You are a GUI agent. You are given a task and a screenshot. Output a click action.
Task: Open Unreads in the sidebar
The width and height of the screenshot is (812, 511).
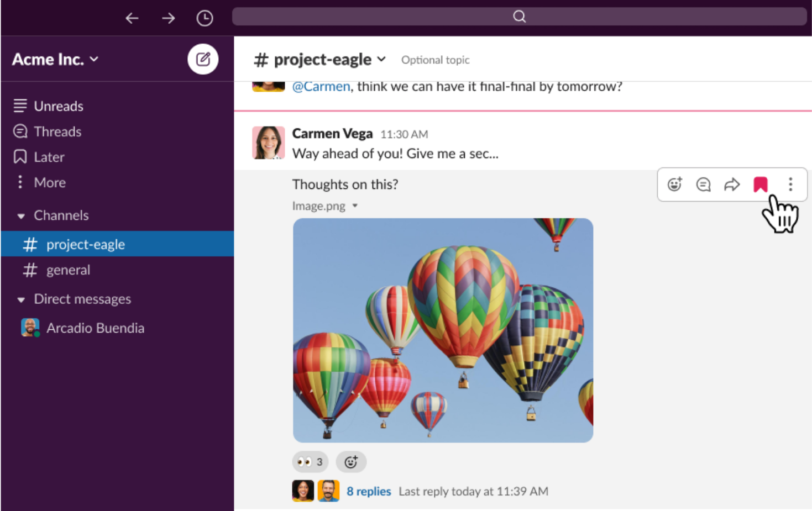tap(58, 106)
